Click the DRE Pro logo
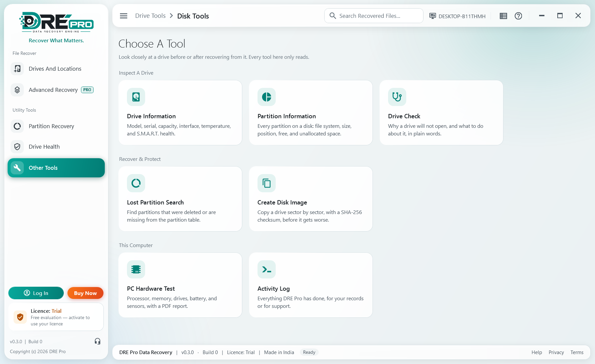This screenshot has height=364, width=595. point(56,22)
